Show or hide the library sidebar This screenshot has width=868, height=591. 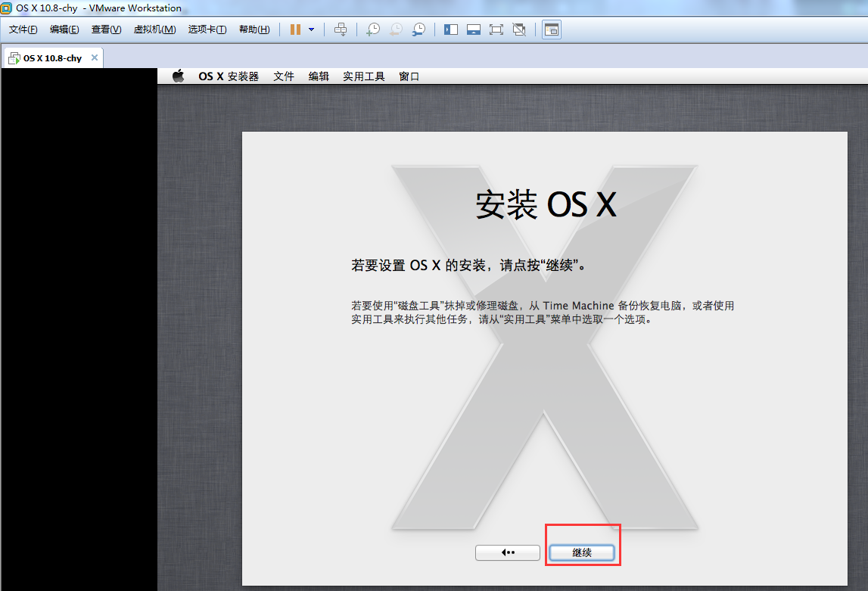click(451, 30)
